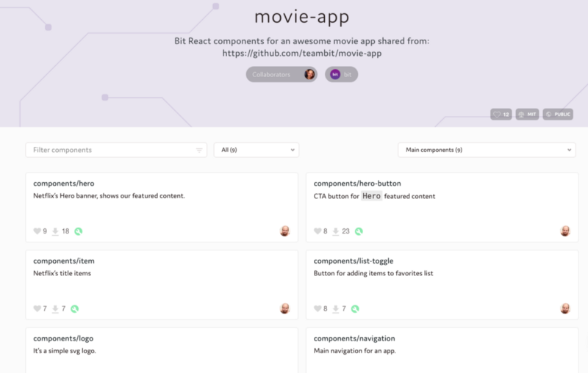The width and height of the screenshot is (588, 373).
Task: Click the author avatar on components/hero card
Action: (x=284, y=231)
